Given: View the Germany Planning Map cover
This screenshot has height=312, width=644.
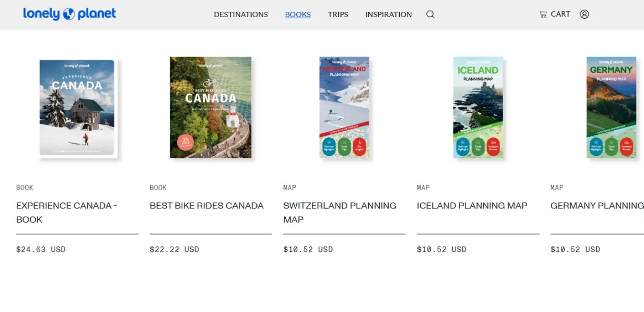Looking at the screenshot, I should [x=612, y=107].
